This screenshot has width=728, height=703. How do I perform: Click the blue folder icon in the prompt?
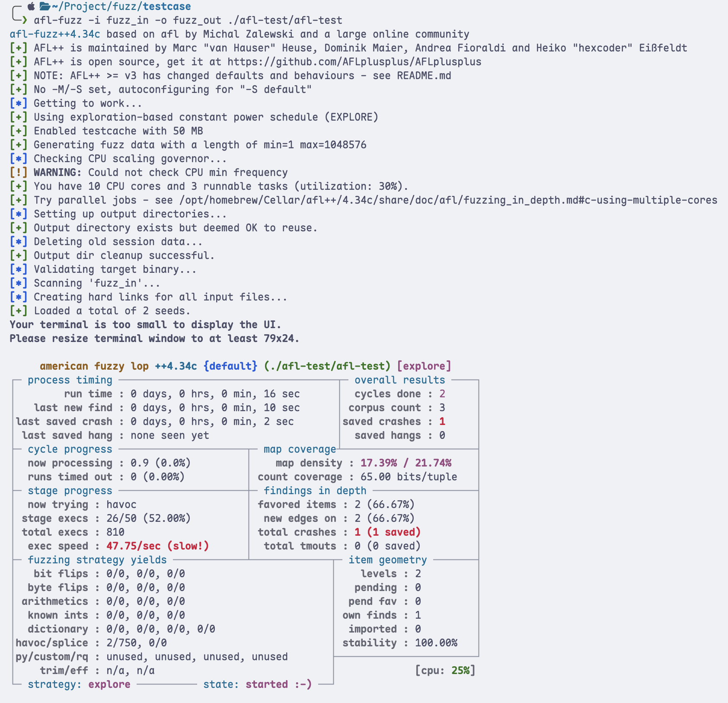pyautogui.click(x=45, y=6)
